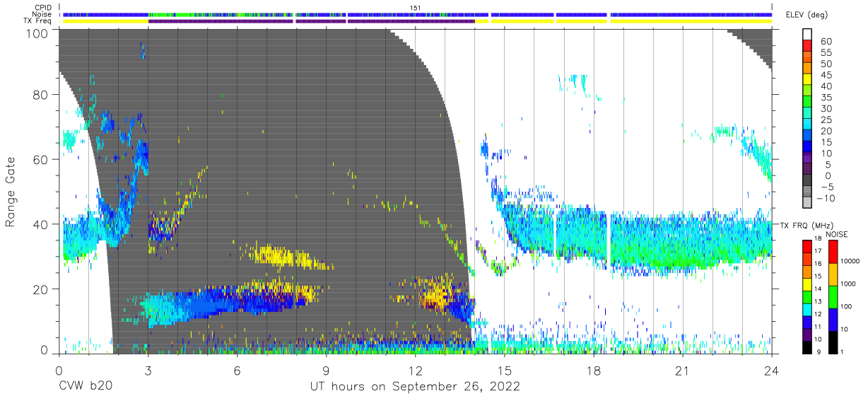868x401 pixels.
Task: Click UT hour tick label 3
Action: (x=148, y=371)
